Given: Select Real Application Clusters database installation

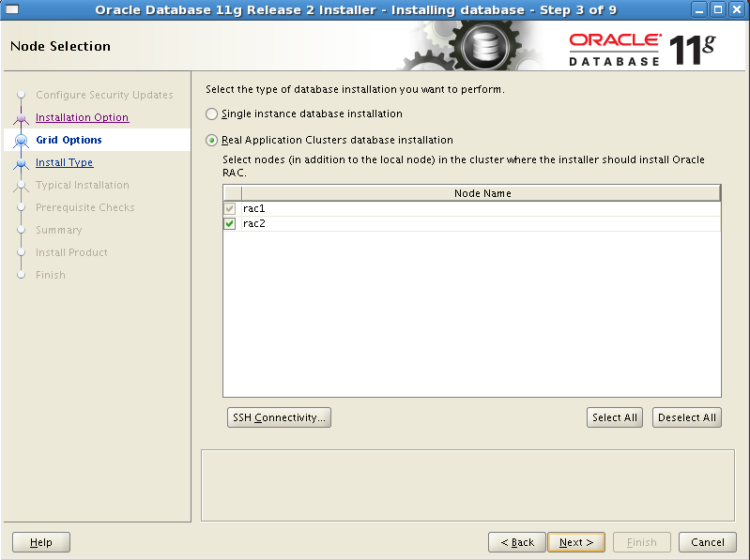Looking at the screenshot, I should point(212,140).
